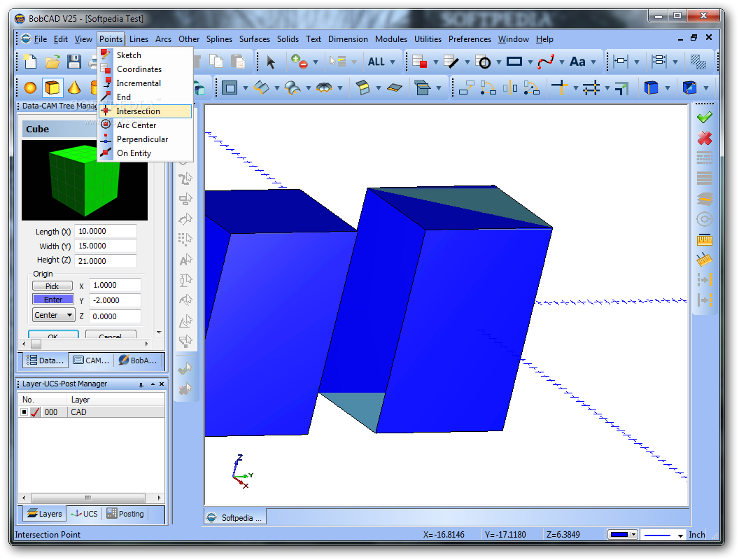
Task: Click the Pick origin button
Action: pos(52,286)
